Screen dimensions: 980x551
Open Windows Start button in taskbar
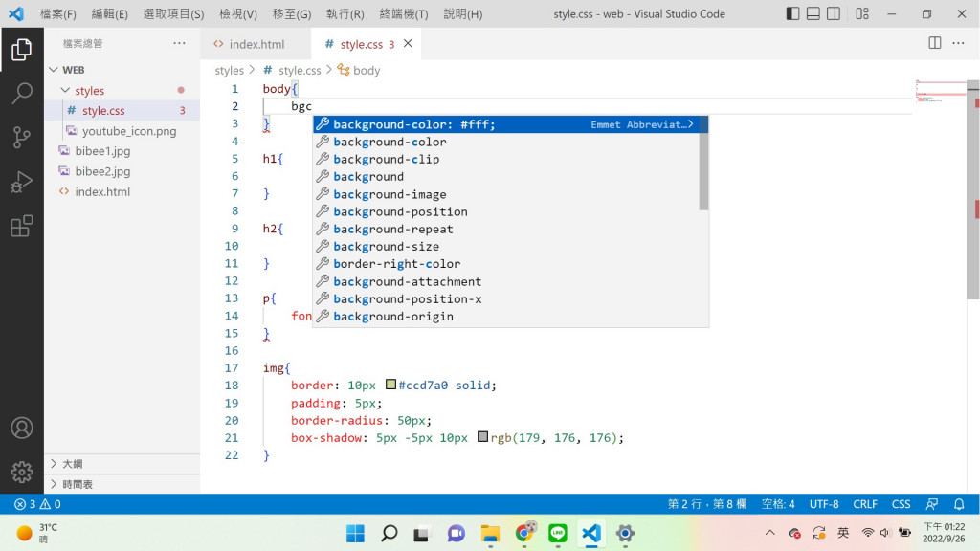coord(355,534)
